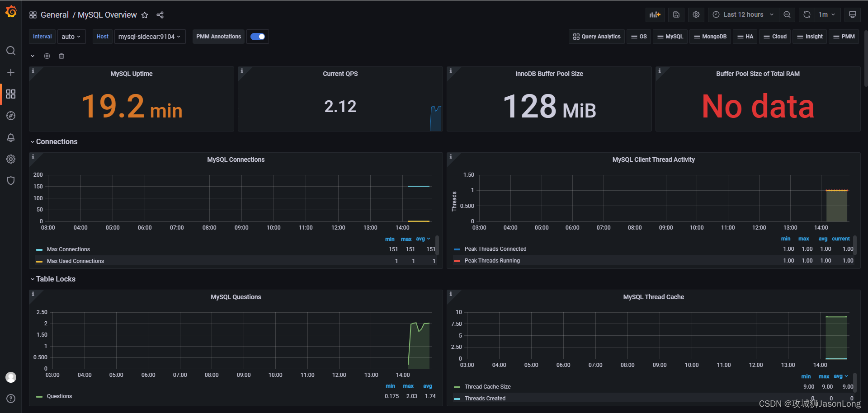Show info for MySQL Uptime panel
The image size is (868, 413).
pos(33,70)
